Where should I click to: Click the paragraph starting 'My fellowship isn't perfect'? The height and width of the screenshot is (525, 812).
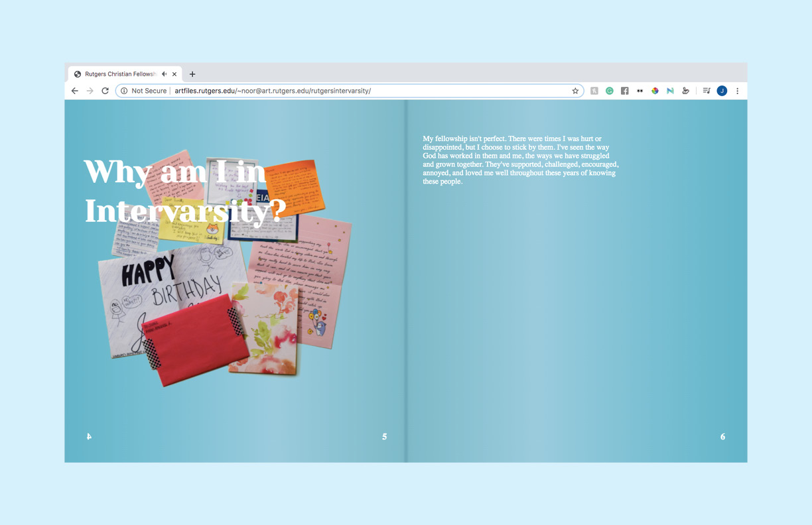[x=521, y=160]
